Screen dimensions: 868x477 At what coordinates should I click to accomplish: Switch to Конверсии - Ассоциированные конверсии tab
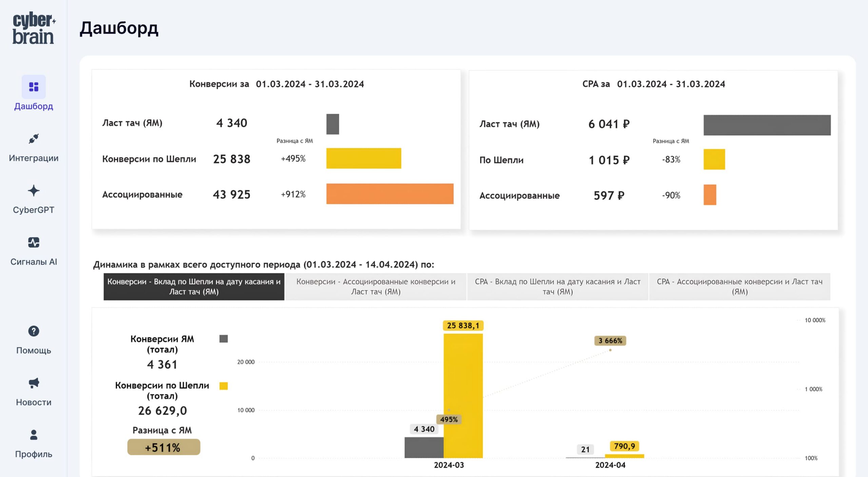pyautogui.click(x=376, y=287)
